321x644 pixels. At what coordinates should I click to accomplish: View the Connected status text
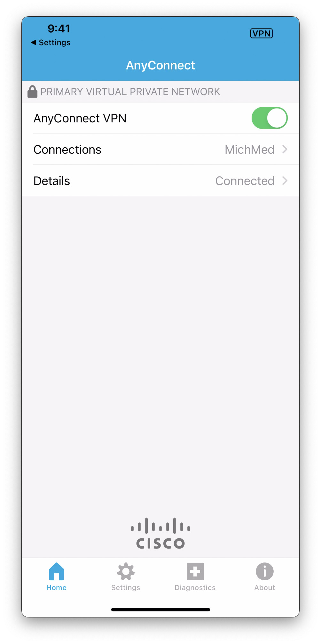(x=245, y=181)
